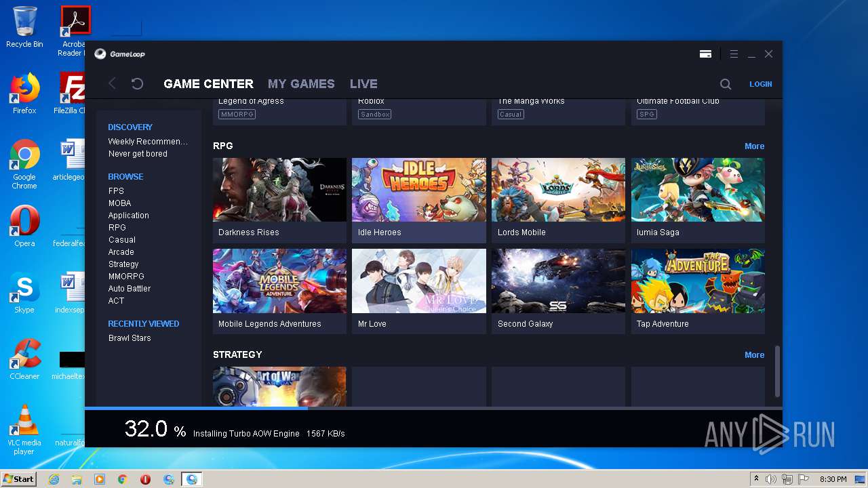Click the volume icon in system tray
868x488 pixels.
pos(770,479)
